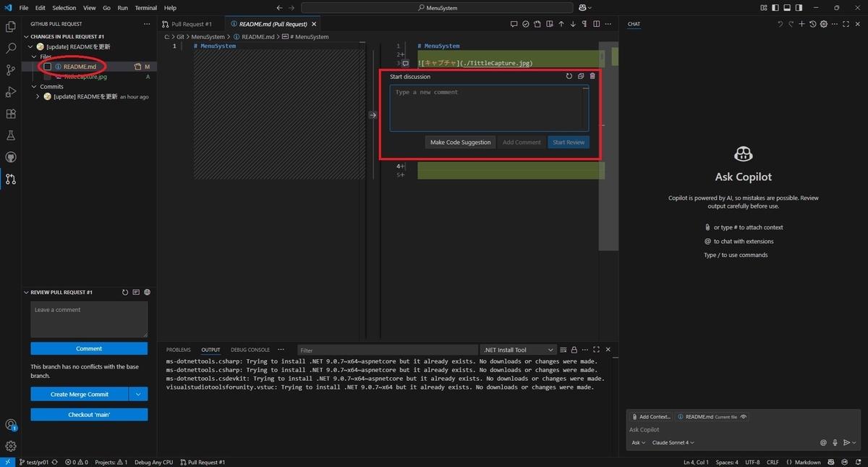
Task: Mark README.md file as viewed checkbox
Action: point(48,67)
